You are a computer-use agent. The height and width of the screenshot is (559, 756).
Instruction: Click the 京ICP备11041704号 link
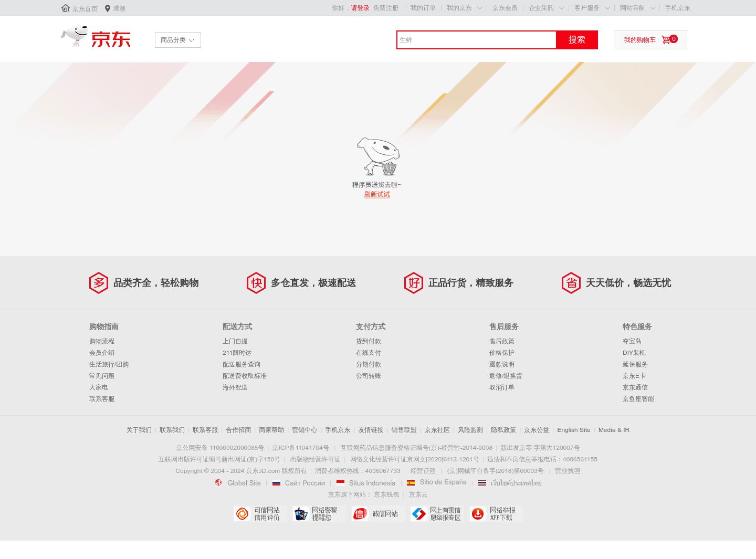click(x=300, y=448)
